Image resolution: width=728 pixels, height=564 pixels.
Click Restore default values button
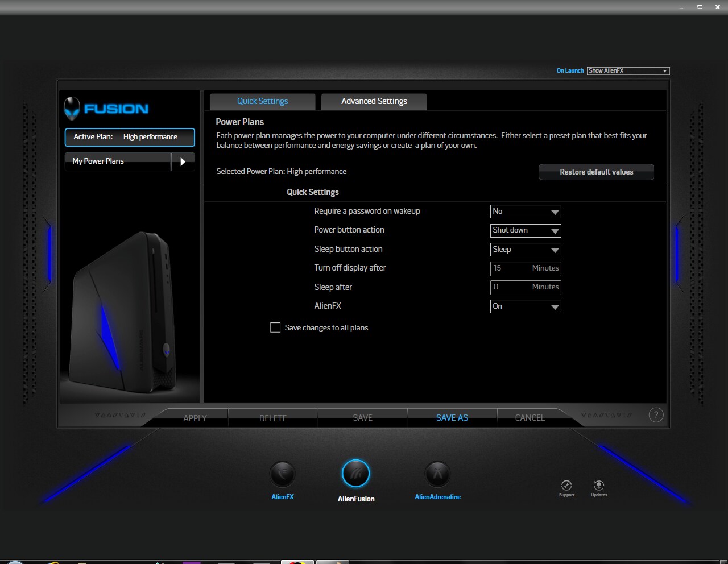pyautogui.click(x=597, y=172)
